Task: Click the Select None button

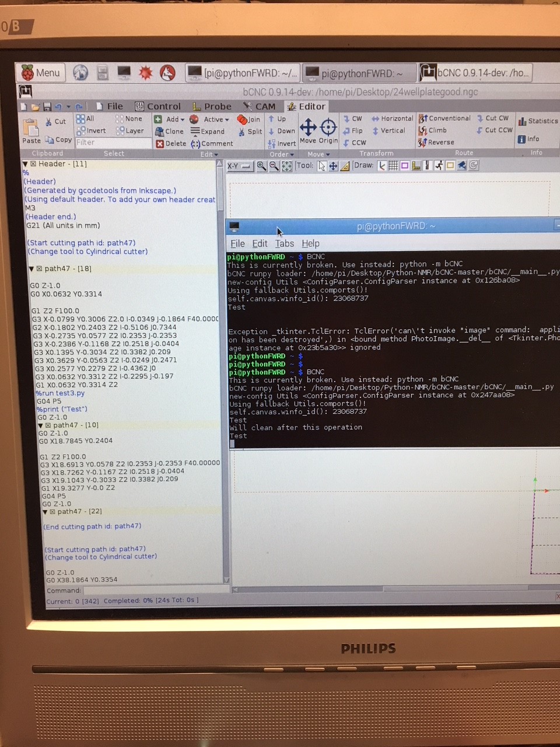Action: coord(129,118)
